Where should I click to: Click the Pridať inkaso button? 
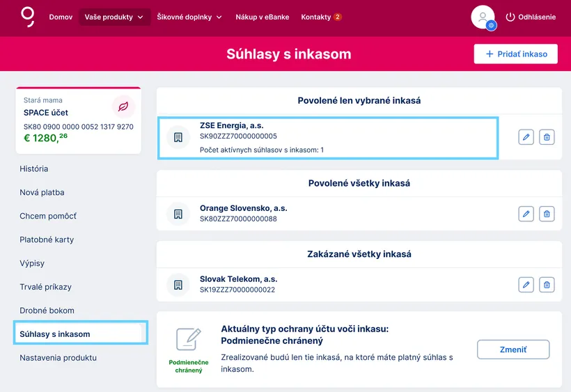[515, 54]
